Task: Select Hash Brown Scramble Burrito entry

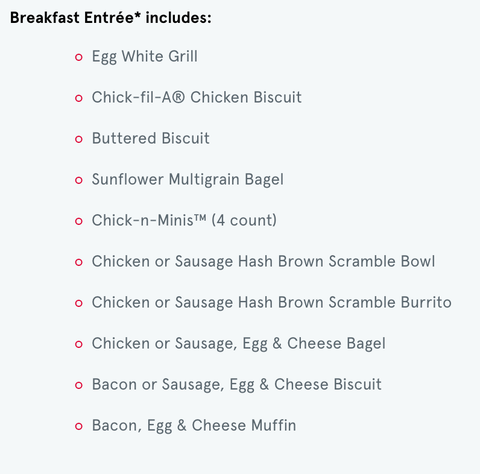Action: click(272, 303)
